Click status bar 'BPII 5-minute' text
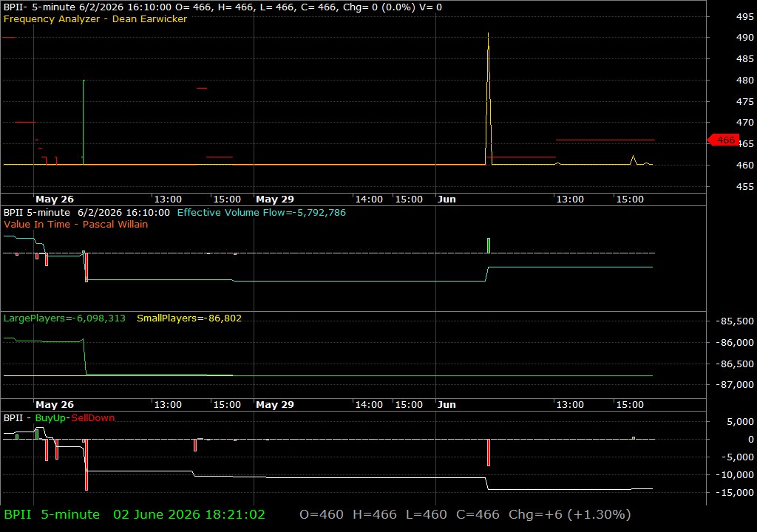This screenshot has width=757, height=532. tap(52, 514)
